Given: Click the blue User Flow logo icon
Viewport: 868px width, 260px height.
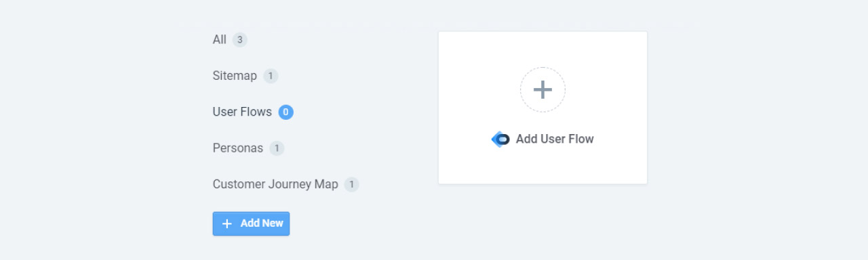Looking at the screenshot, I should pos(500,139).
